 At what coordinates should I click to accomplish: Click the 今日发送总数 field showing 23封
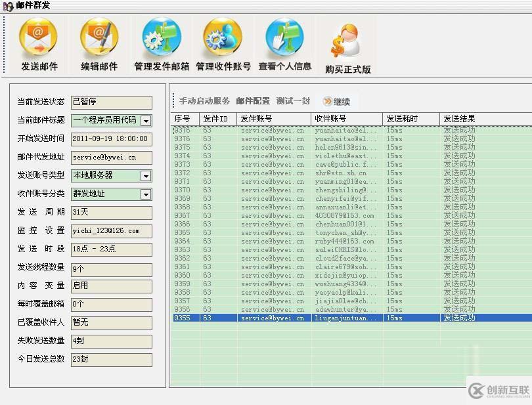pos(112,359)
